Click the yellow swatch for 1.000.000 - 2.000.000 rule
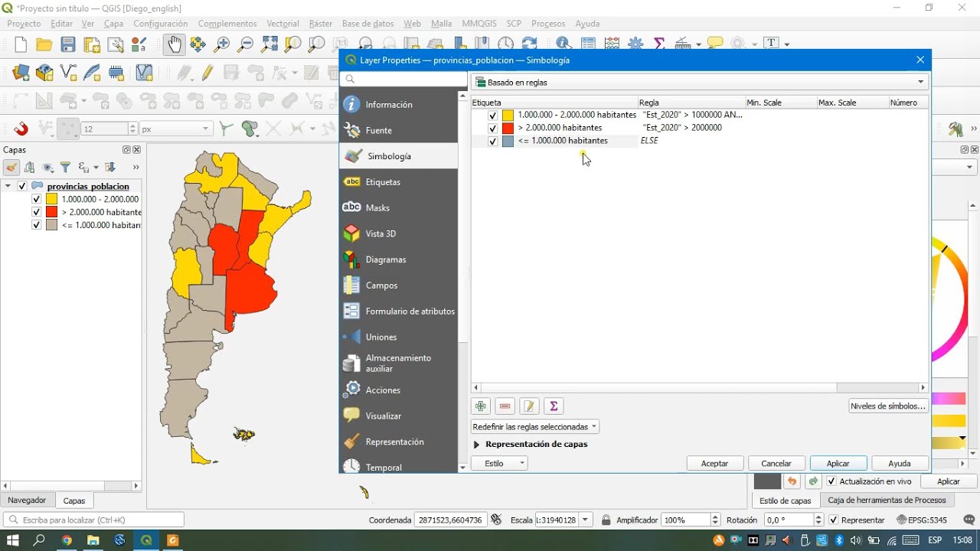Viewport: 980px width, 551px height. pos(508,116)
